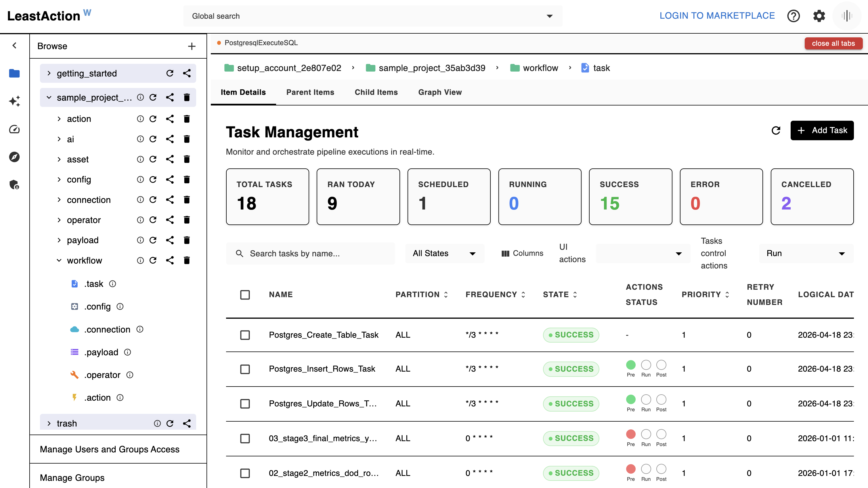Check the 02_stage2_metrics_dod row checkbox

(245, 473)
